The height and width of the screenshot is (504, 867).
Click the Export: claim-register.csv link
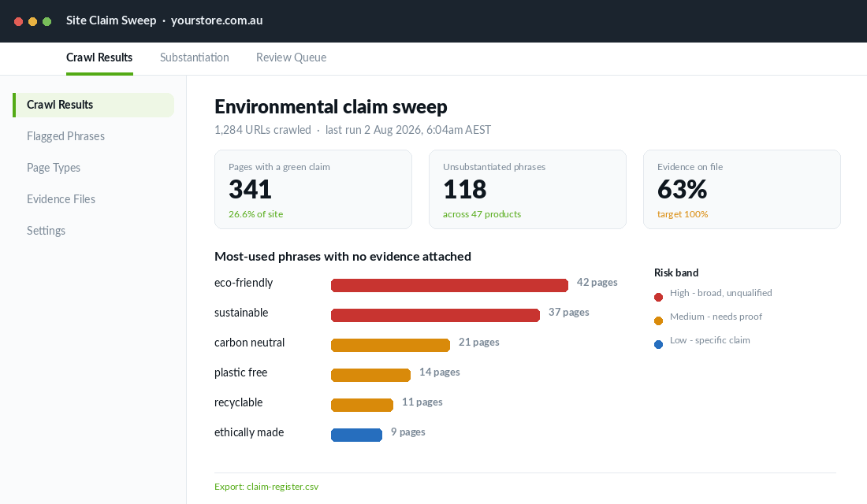coord(266,487)
